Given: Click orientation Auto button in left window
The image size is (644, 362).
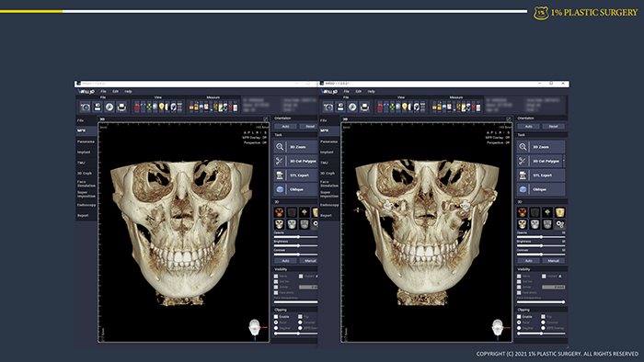Looking at the screenshot, I should pyautogui.click(x=285, y=126).
